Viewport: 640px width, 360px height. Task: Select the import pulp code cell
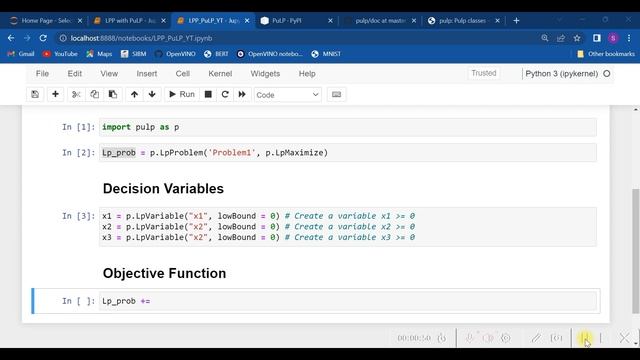(x=348, y=127)
